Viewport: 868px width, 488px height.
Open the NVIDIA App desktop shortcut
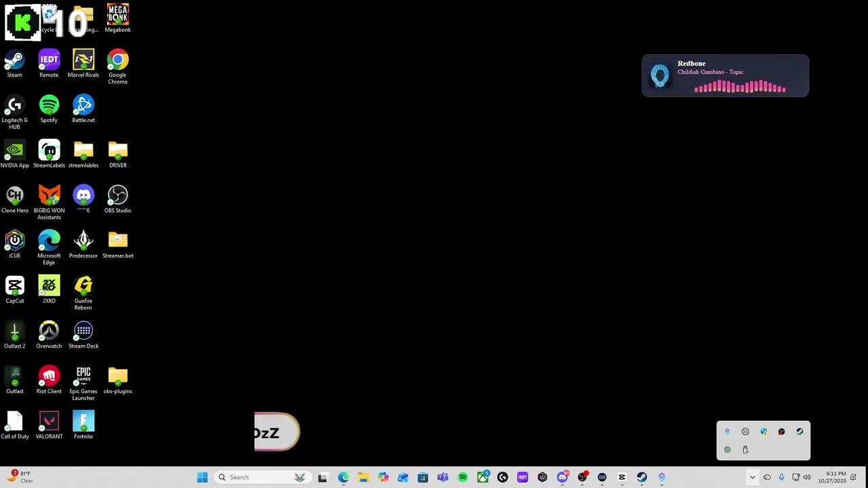[14, 154]
